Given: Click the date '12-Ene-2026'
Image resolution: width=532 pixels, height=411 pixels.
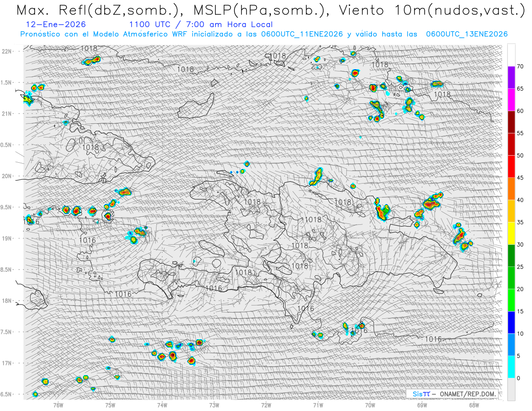Looking at the screenshot, I should [56, 24].
